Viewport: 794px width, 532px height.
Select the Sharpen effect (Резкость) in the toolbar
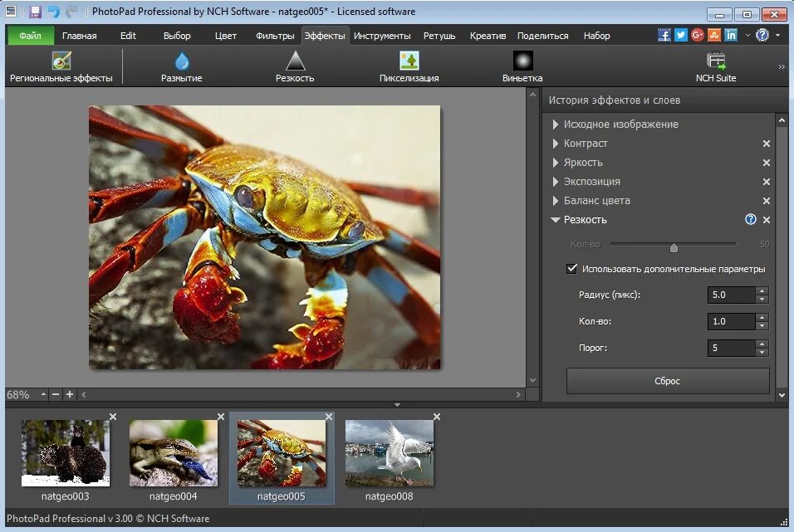click(x=295, y=66)
